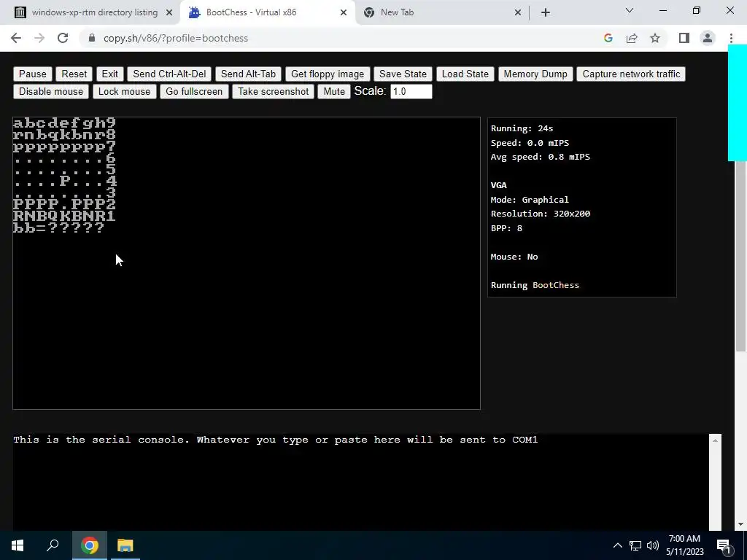Click Load State button

click(465, 74)
